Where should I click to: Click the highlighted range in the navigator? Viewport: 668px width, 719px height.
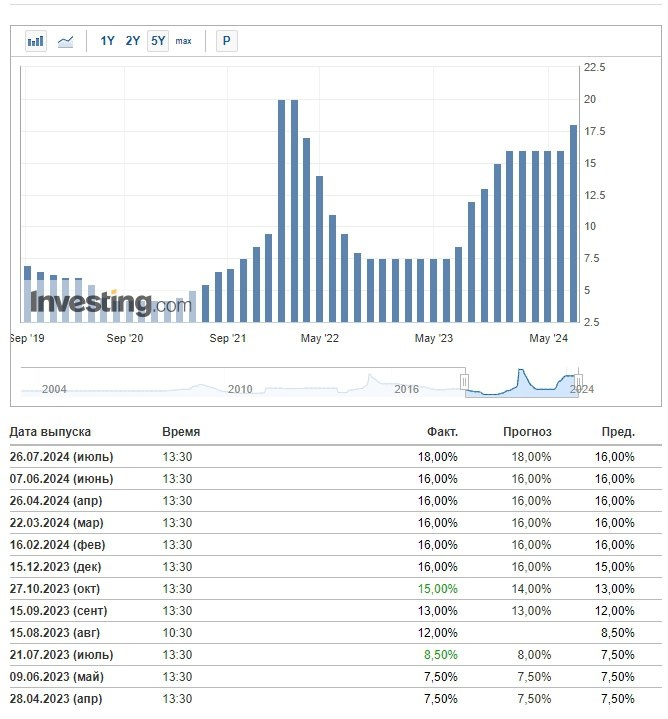(521, 382)
